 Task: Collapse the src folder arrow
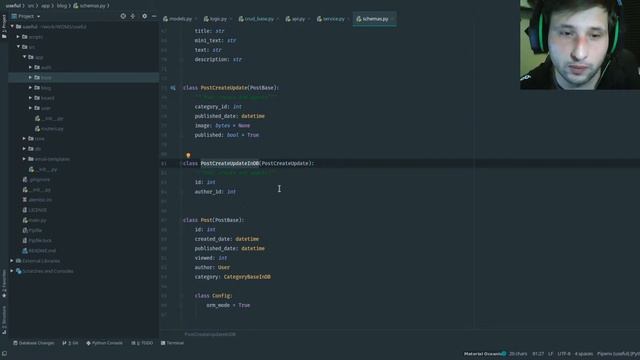tap(18, 47)
